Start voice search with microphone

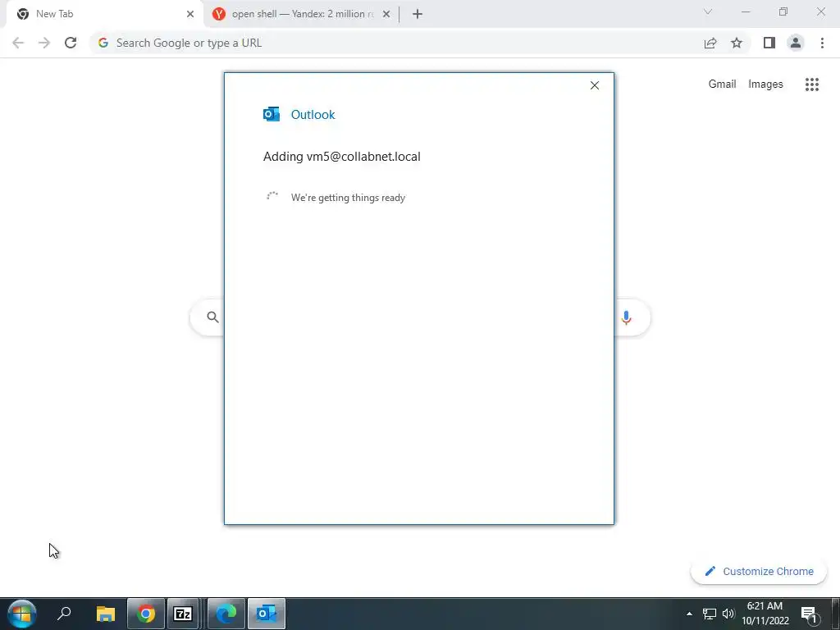point(626,317)
